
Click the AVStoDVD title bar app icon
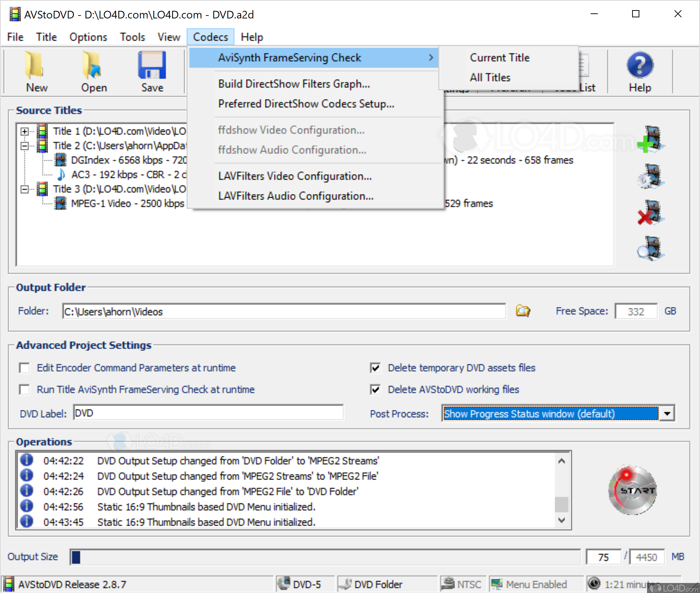[15, 14]
